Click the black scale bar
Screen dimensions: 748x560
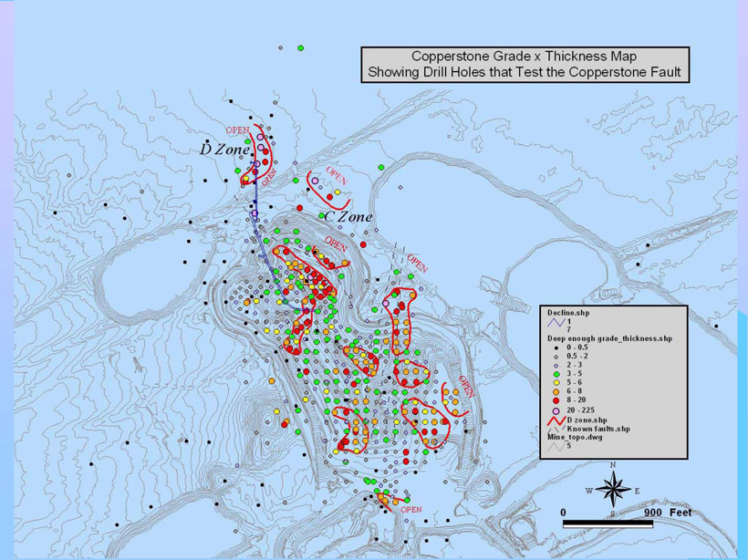point(608,524)
